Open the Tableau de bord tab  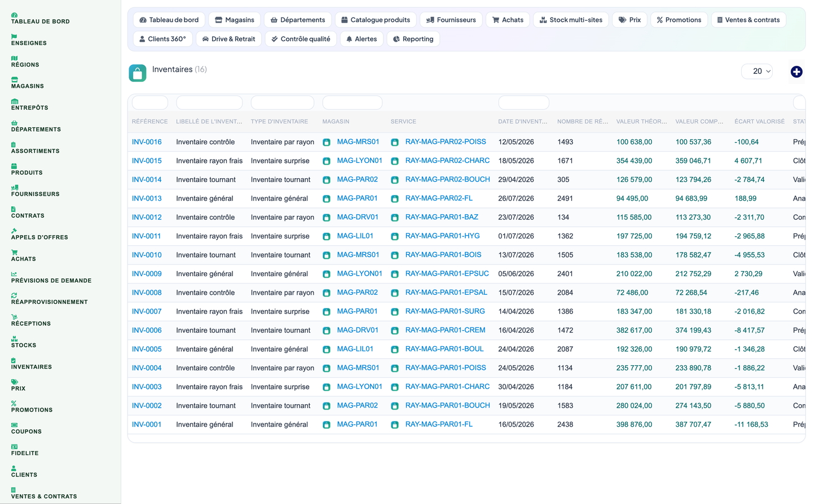tap(169, 20)
